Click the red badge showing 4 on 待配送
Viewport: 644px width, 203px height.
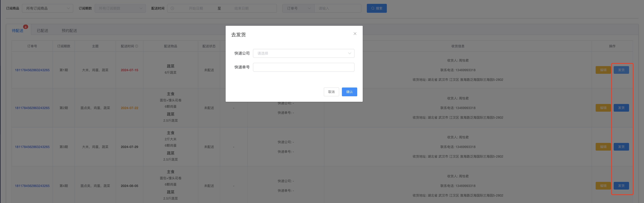tap(26, 27)
